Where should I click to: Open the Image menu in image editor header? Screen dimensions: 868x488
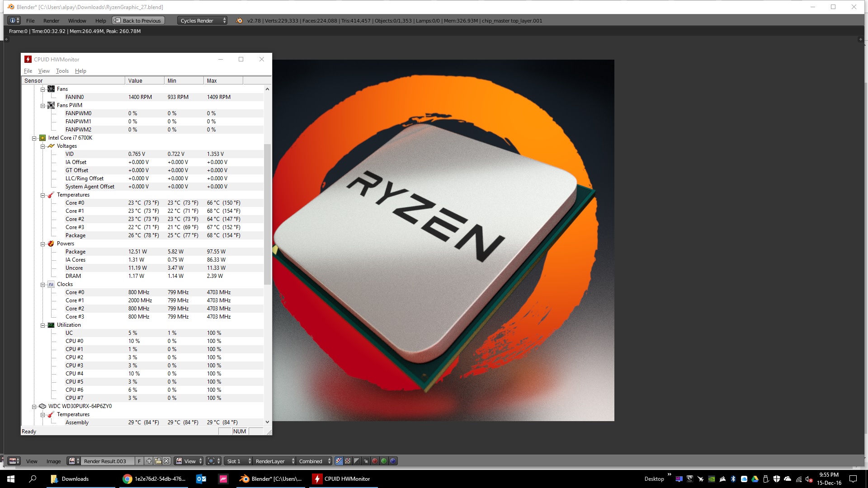(53, 461)
